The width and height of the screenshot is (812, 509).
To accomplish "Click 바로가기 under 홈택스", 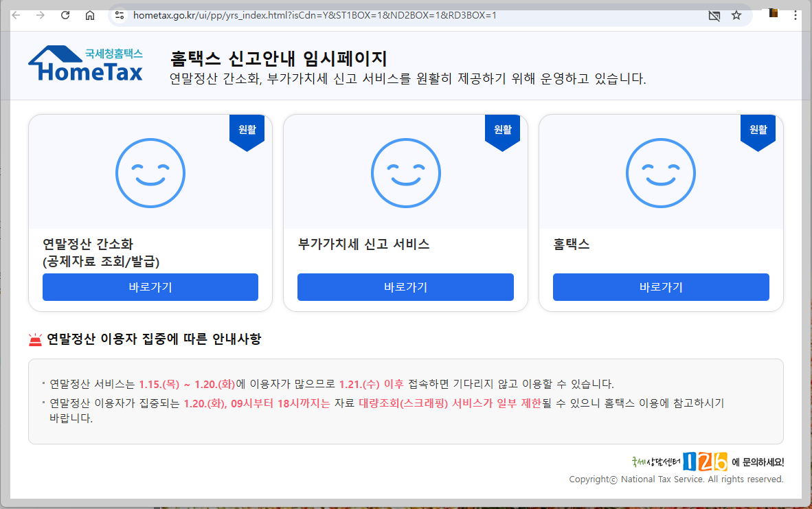I will 661,287.
